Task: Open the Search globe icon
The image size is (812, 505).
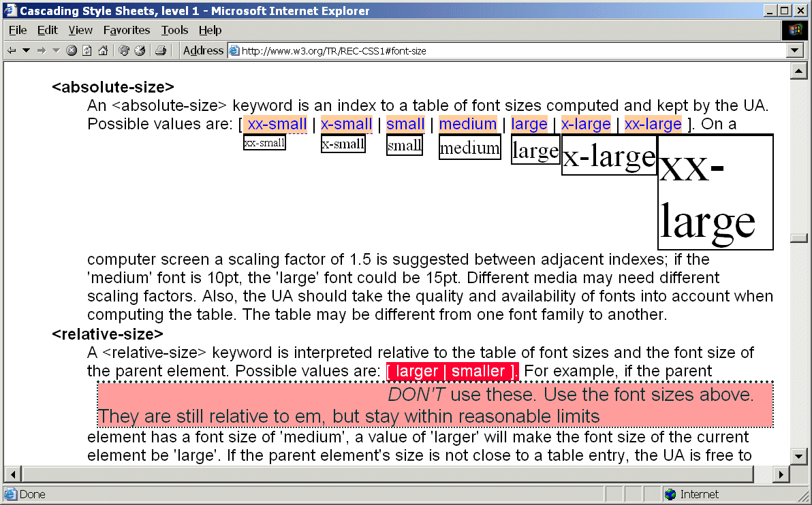Action: 124,50
